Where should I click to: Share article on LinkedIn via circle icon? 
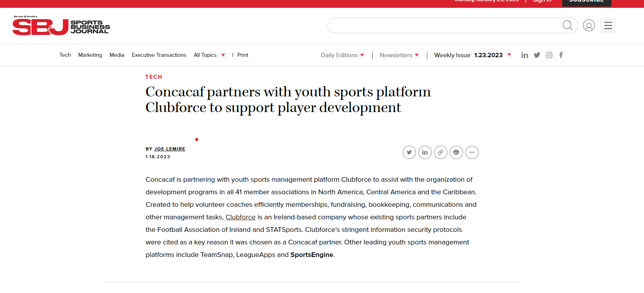(425, 152)
